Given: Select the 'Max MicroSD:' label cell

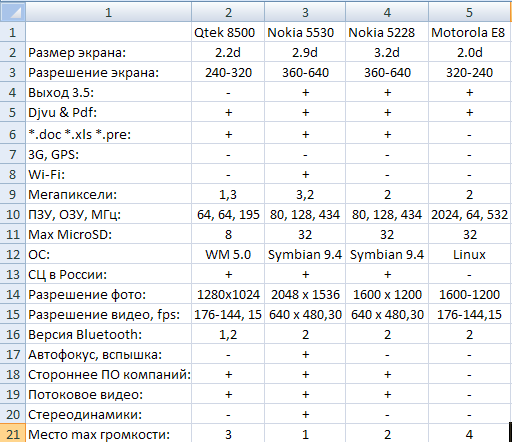Looking at the screenshot, I should [x=109, y=234].
